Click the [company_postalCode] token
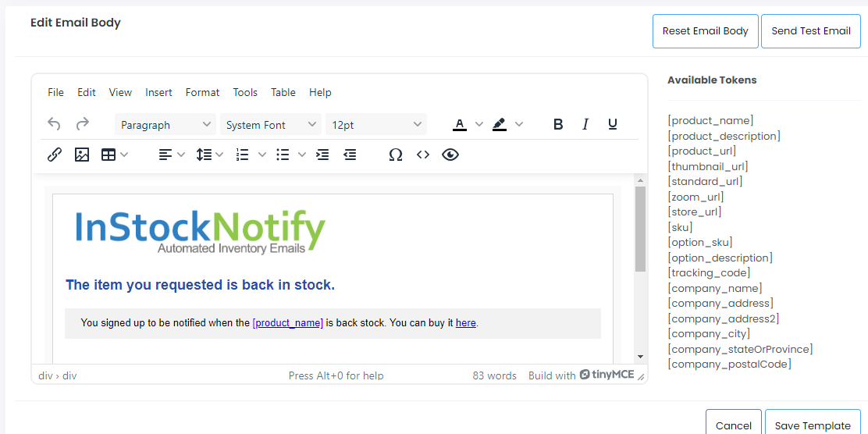 [x=730, y=364]
